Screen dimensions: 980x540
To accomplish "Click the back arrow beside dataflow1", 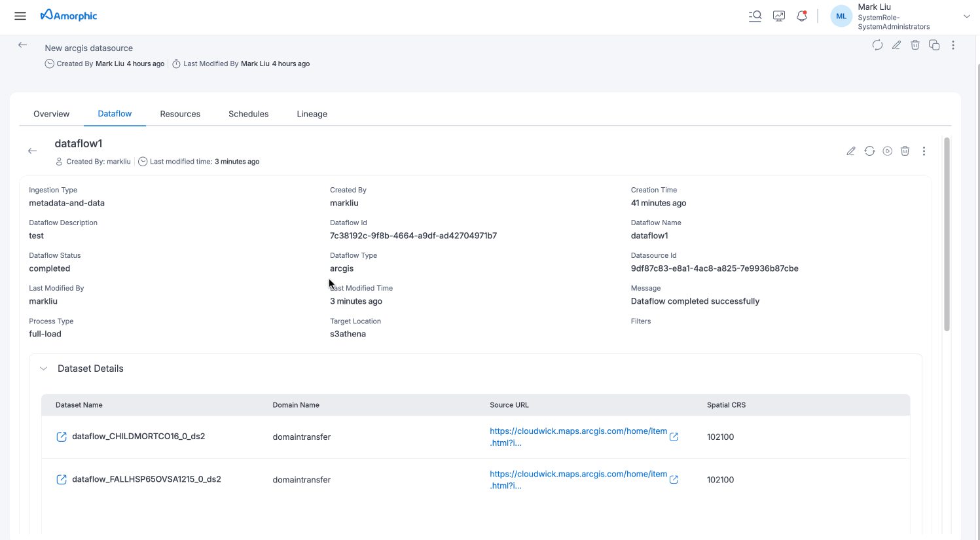I will pyautogui.click(x=32, y=151).
